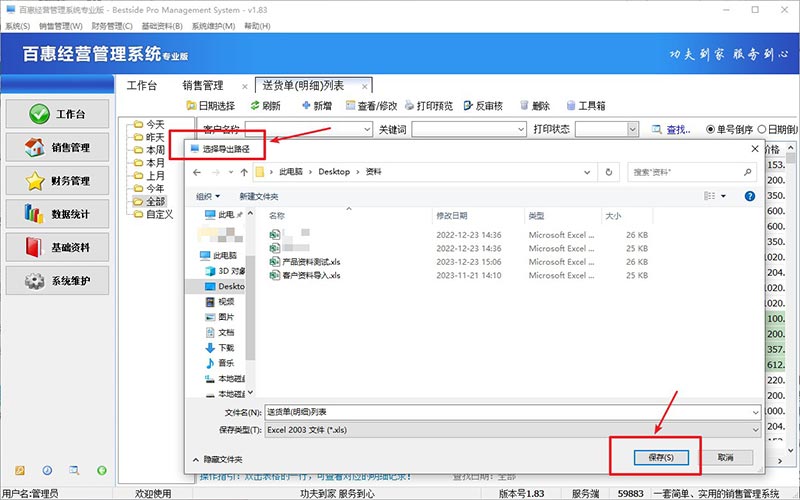Image resolution: width=800 pixels, height=500 pixels.
Task: Click the 文件名 input field
Action: click(507, 412)
